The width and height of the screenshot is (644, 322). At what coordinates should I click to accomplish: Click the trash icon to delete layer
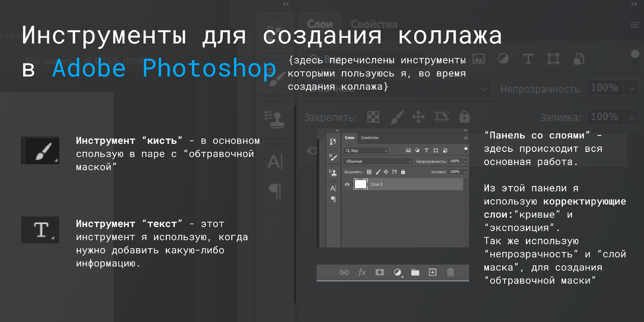tap(450, 272)
